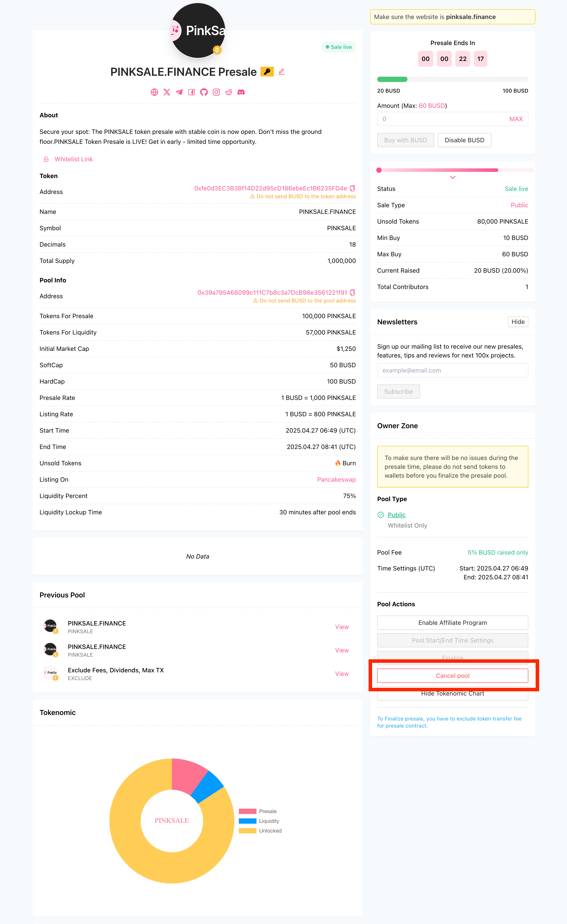The image size is (567, 924).
Task: Toggle the Liquidity legend swatch
Action: [247, 821]
